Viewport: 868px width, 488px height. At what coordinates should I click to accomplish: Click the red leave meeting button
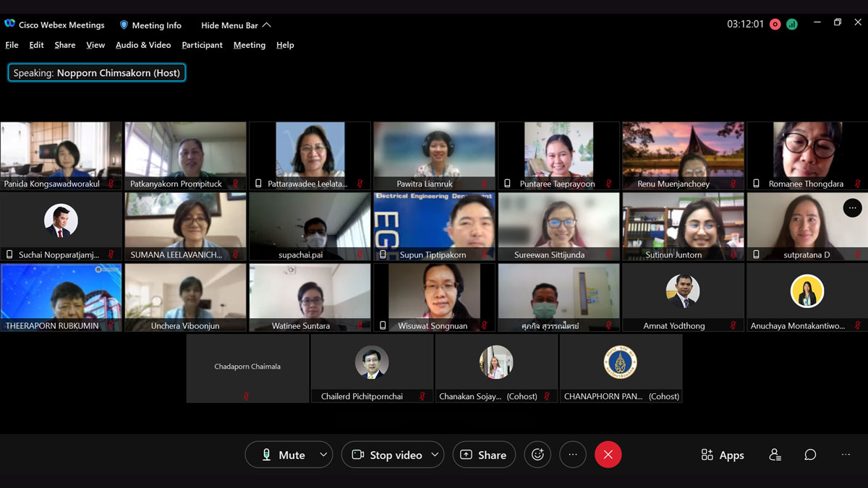pyautogui.click(x=608, y=455)
